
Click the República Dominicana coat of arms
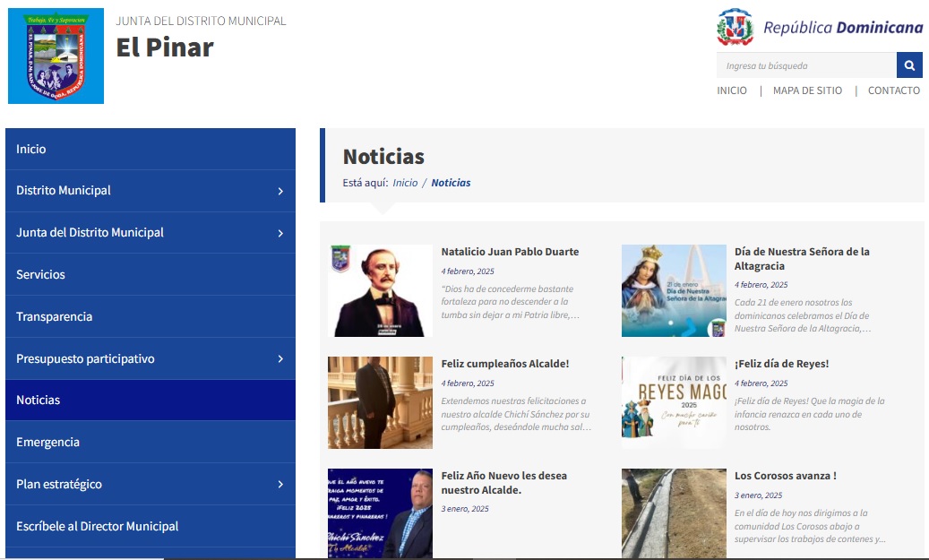pos(735,28)
